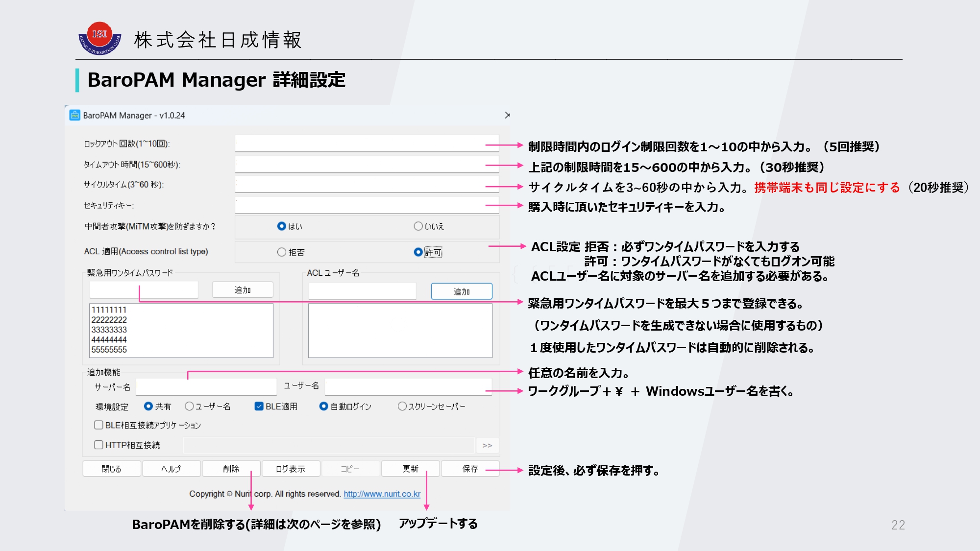Focus the 緊急用ワンタイムパスワード entry field
The image size is (980, 551).
pos(144,290)
